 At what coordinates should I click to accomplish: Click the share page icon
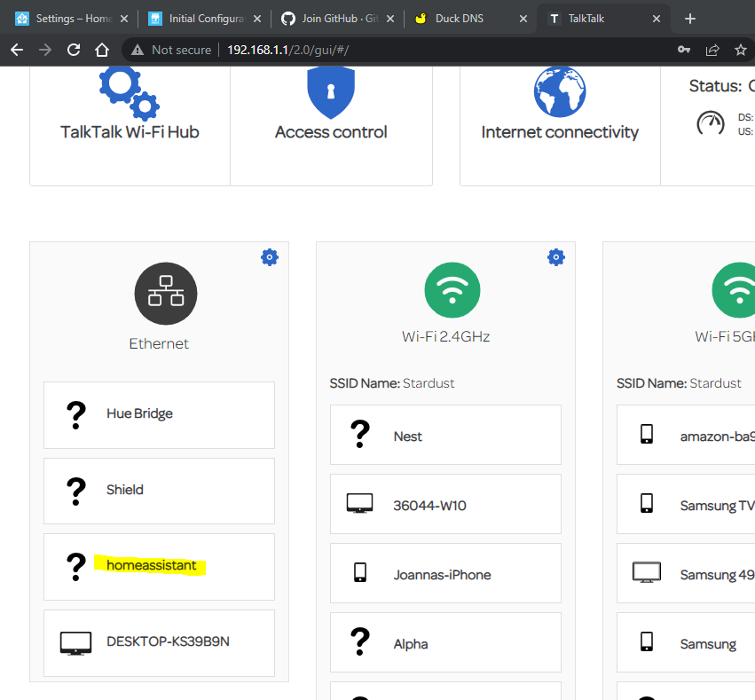click(712, 50)
